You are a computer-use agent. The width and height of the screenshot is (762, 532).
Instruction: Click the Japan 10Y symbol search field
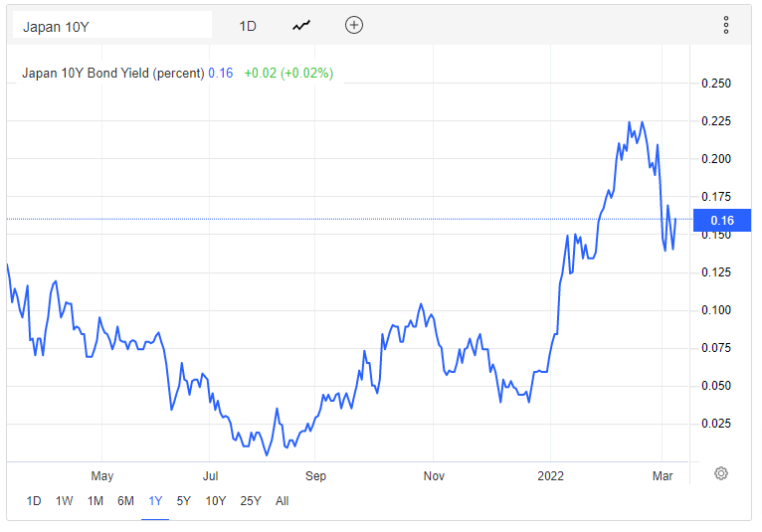tap(111, 26)
